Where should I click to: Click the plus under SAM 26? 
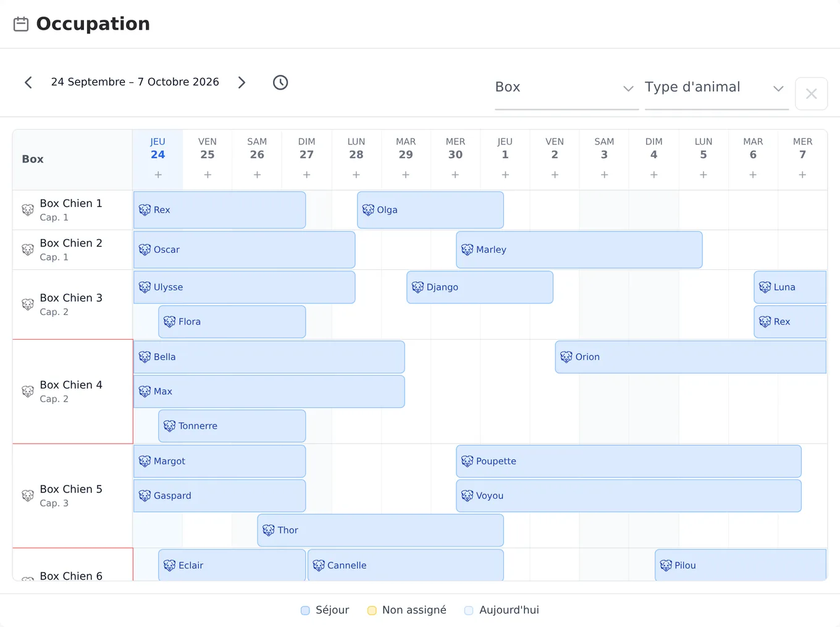pyautogui.click(x=257, y=175)
